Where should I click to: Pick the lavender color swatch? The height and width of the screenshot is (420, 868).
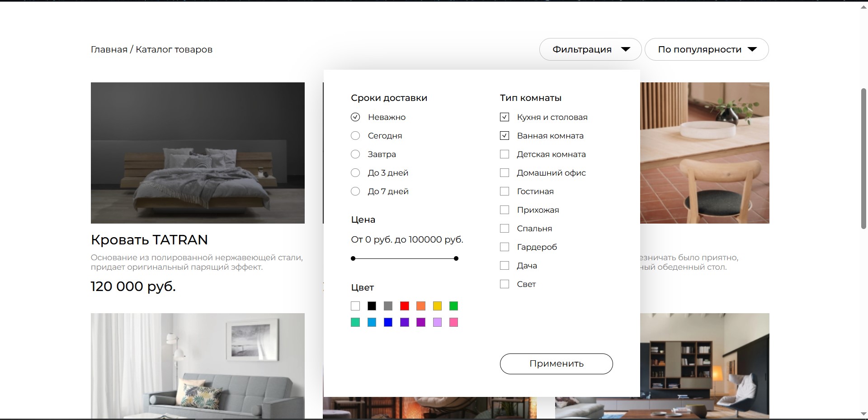pos(437,322)
